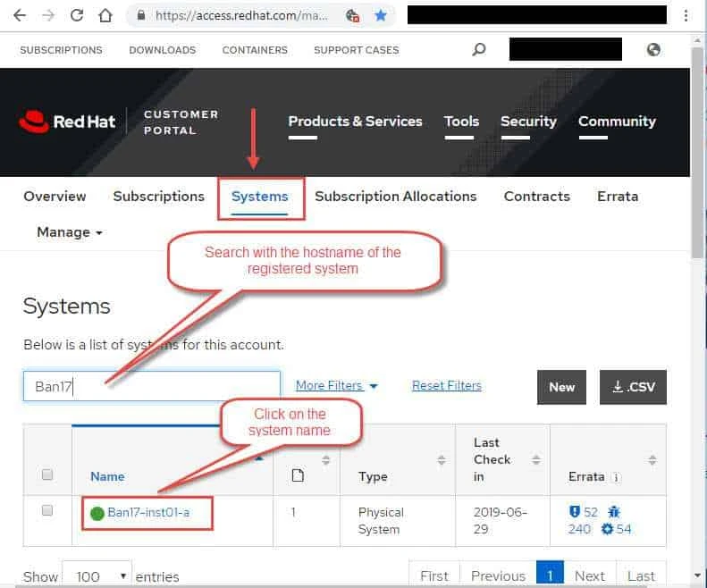The width and height of the screenshot is (707, 588).
Task: Open the cookie blocked icon in address bar
Action: 352,16
